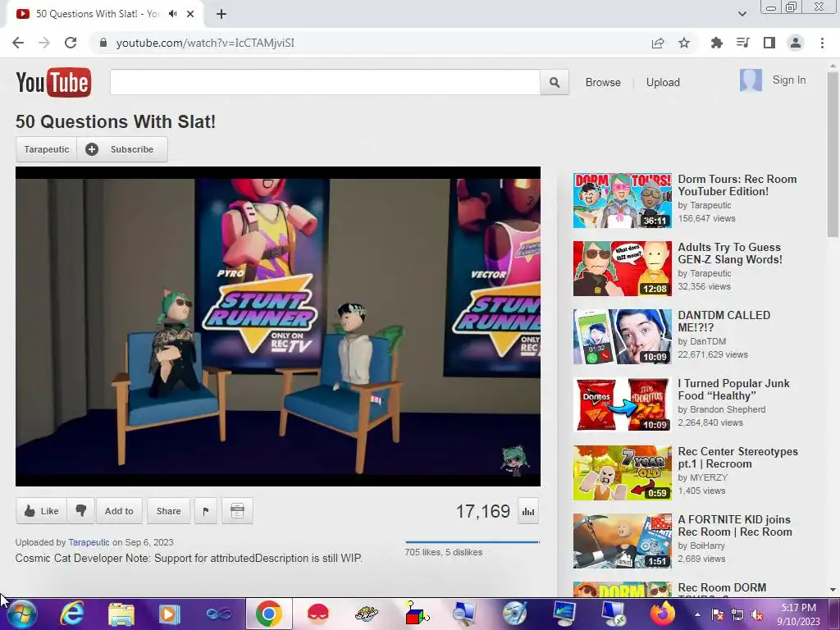Screen dimensions: 840x630
Task: Click the Tarapeutic channel button
Action: click(x=47, y=149)
